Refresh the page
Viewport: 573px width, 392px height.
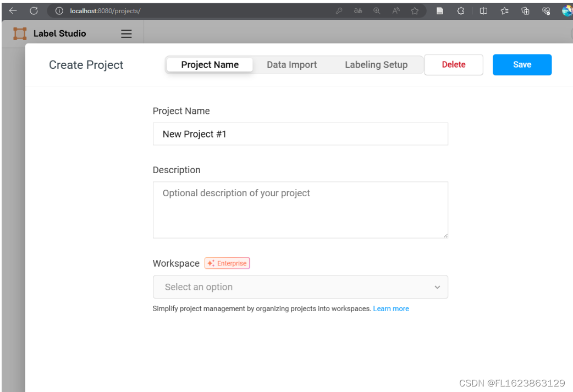34,10
